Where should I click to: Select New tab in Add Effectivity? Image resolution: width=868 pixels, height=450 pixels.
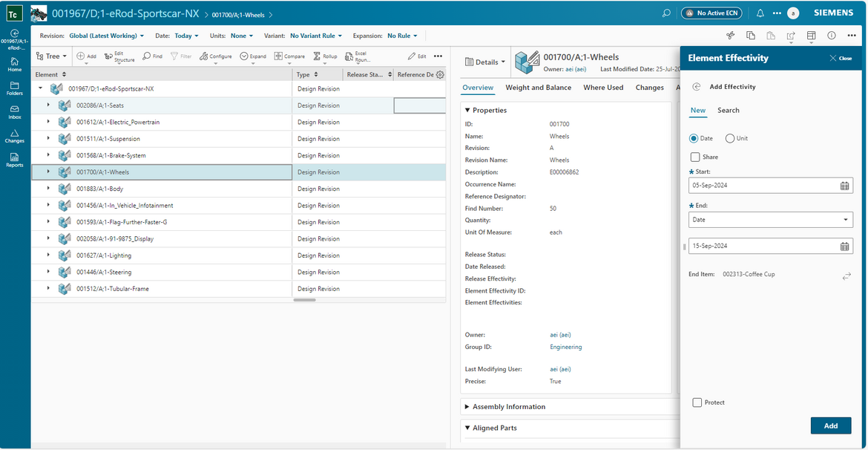click(x=698, y=111)
